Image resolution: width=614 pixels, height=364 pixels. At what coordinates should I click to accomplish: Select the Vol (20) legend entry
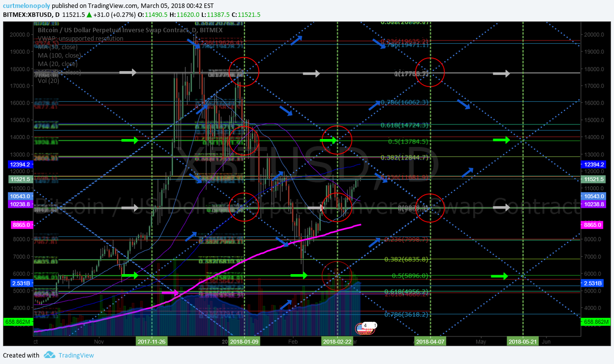[49, 80]
